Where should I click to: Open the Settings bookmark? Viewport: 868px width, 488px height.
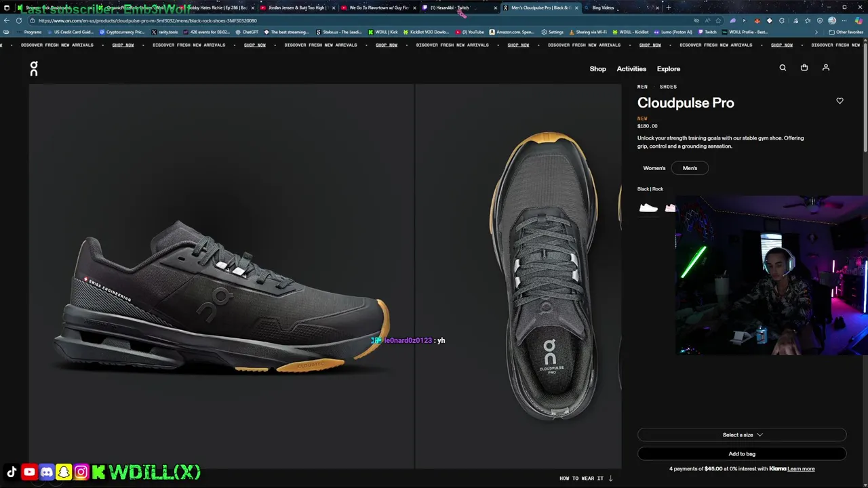[552, 32]
